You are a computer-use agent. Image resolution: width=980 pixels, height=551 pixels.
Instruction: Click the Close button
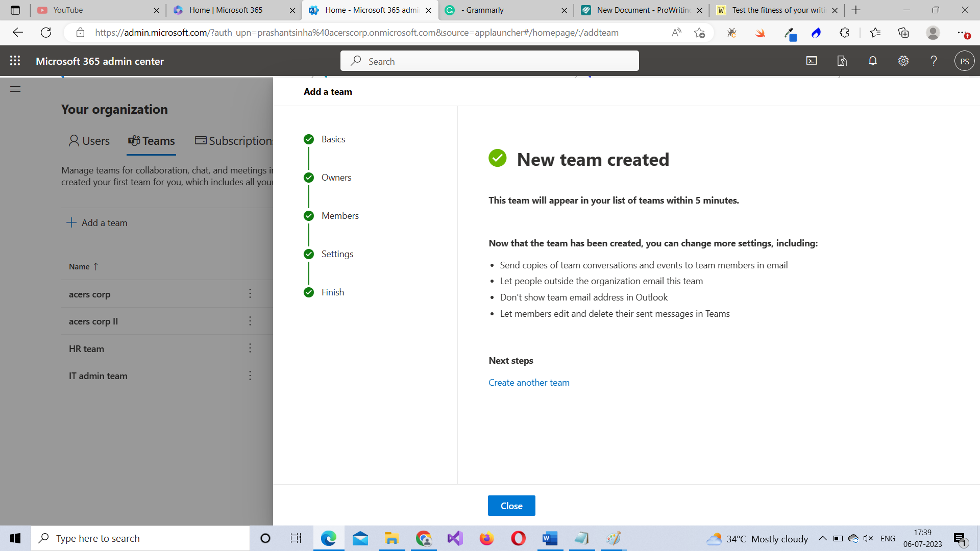click(511, 506)
